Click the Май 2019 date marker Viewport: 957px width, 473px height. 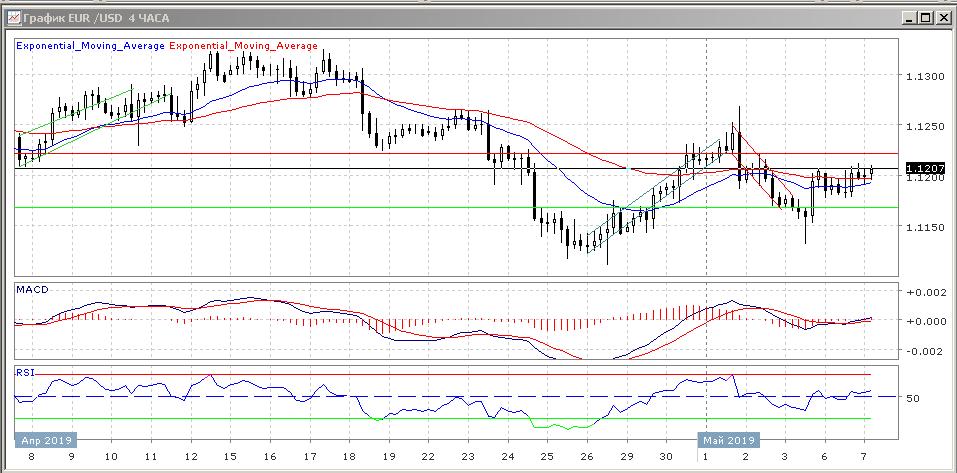[x=728, y=439]
